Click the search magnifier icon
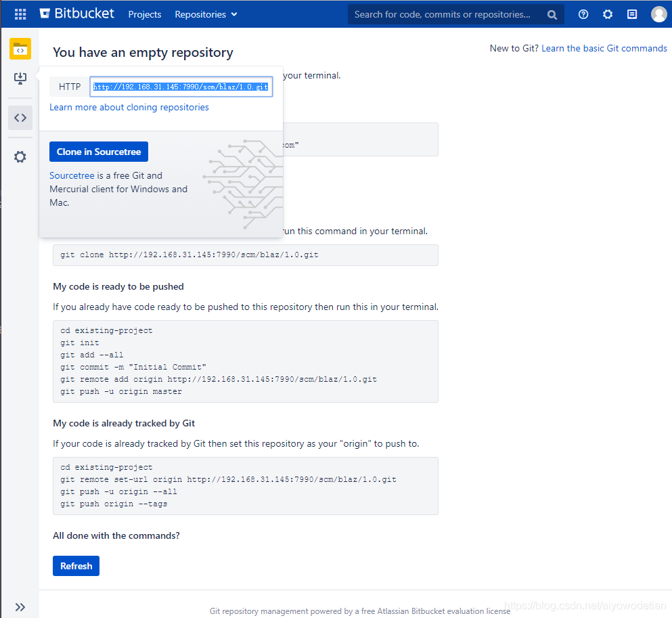This screenshot has width=672, height=618. 552,15
